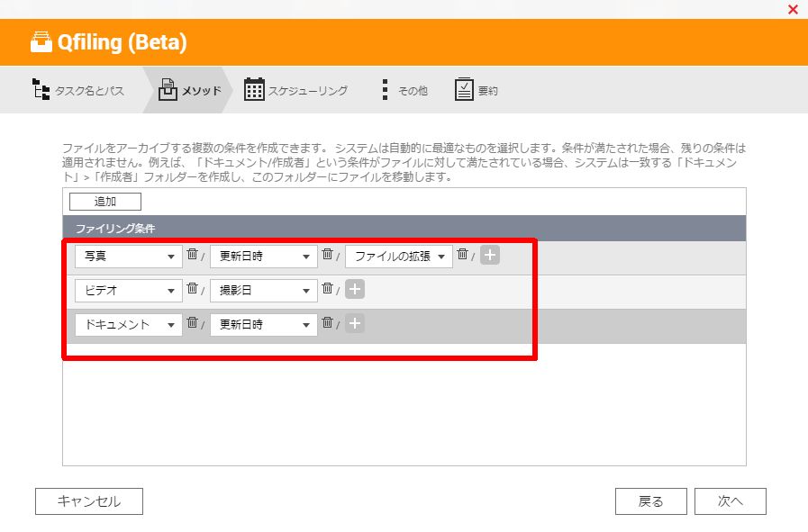Delete the ビデオ condition with its trash icon
Image resolution: width=808 pixels, height=532 pixels.
[x=192, y=288]
